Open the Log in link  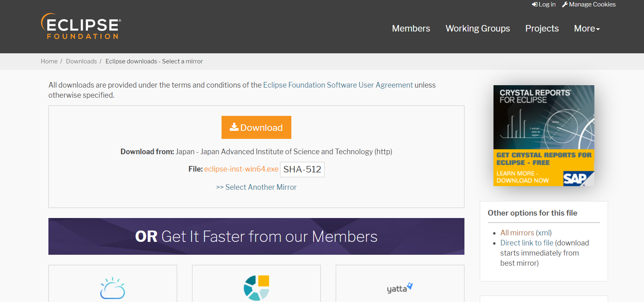(544, 4)
